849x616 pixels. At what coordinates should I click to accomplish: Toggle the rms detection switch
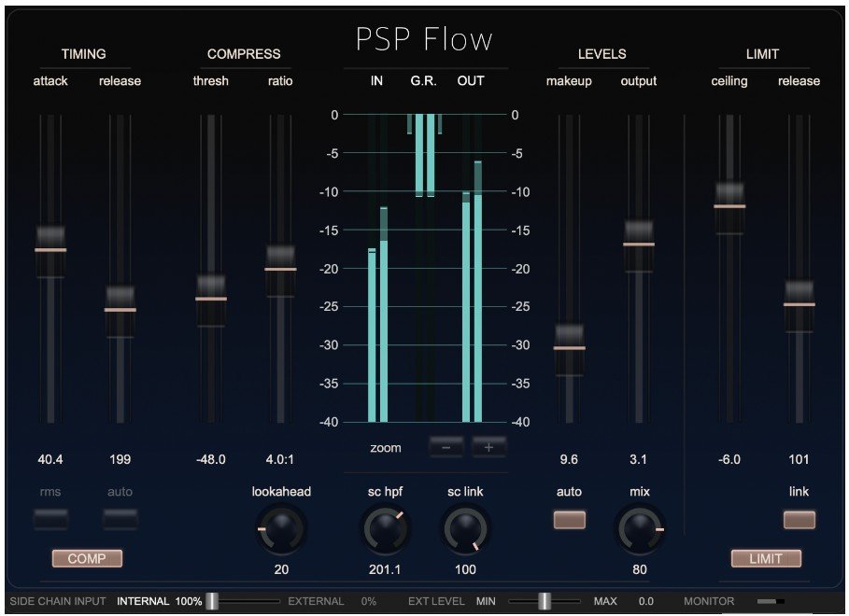coord(50,520)
